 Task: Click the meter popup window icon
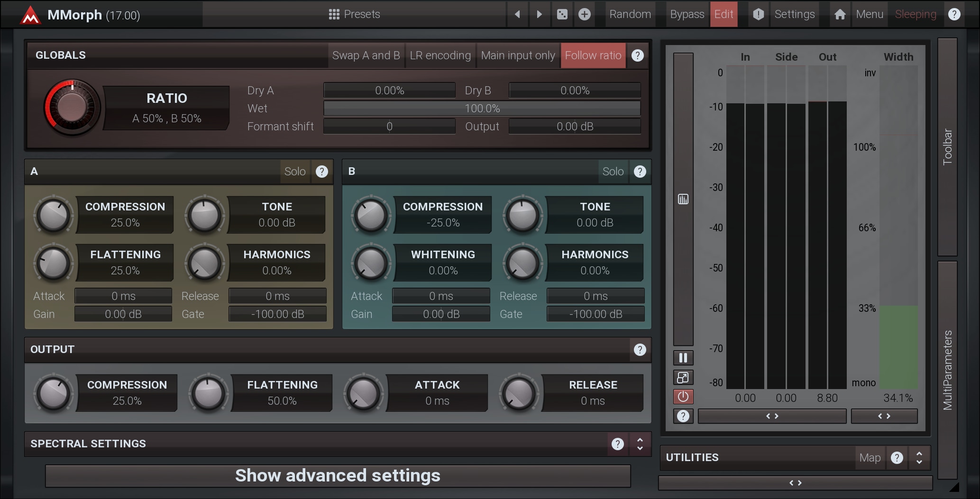pyautogui.click(x=683, y=377)
